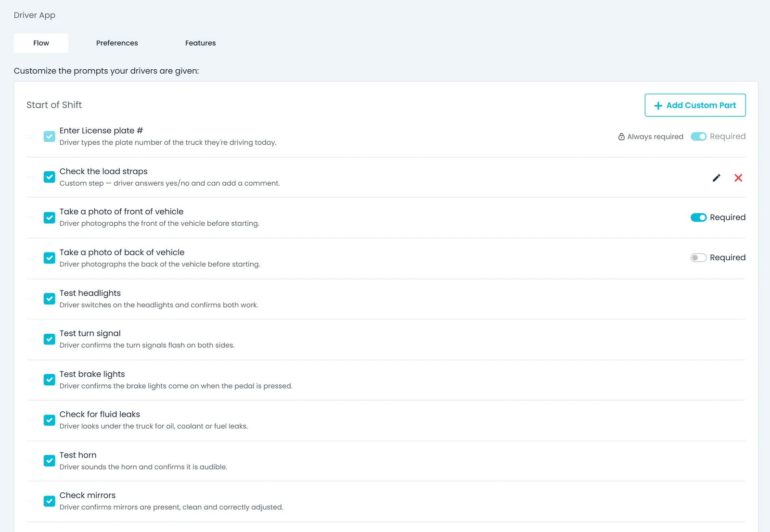Click the Start of Shift section title

pos(54,105)
